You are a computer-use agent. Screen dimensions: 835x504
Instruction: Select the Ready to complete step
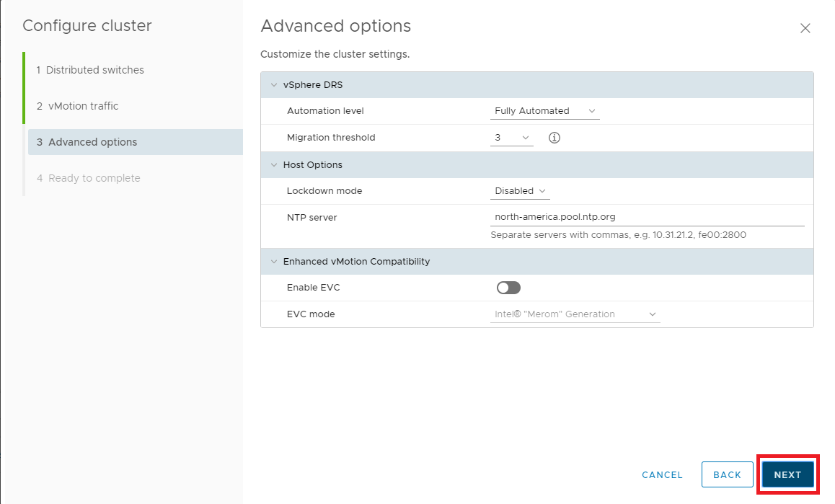point(94,178)
